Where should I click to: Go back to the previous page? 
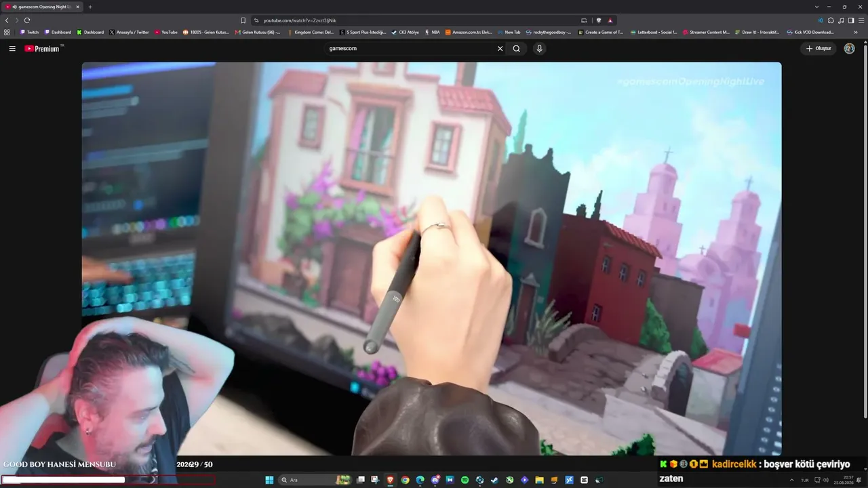7,20
